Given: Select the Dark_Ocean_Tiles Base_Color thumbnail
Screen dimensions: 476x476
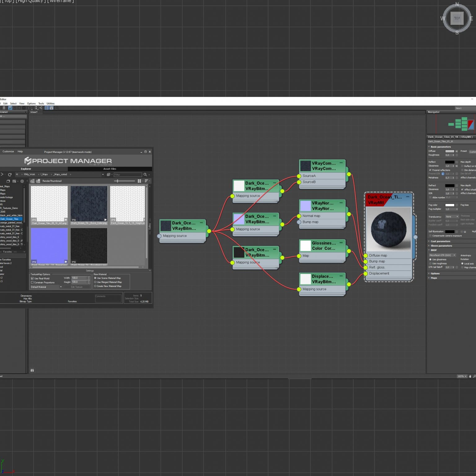Looking at the screenshot, I should tap(89, 203).
